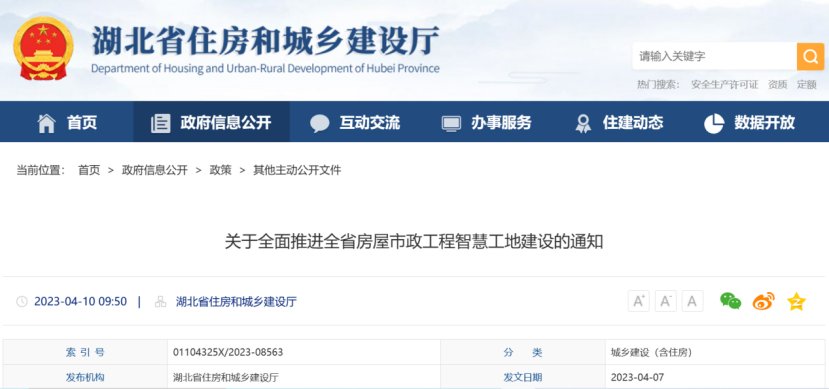
Task: Increase font size with A+ button
Action: (639, 301)
